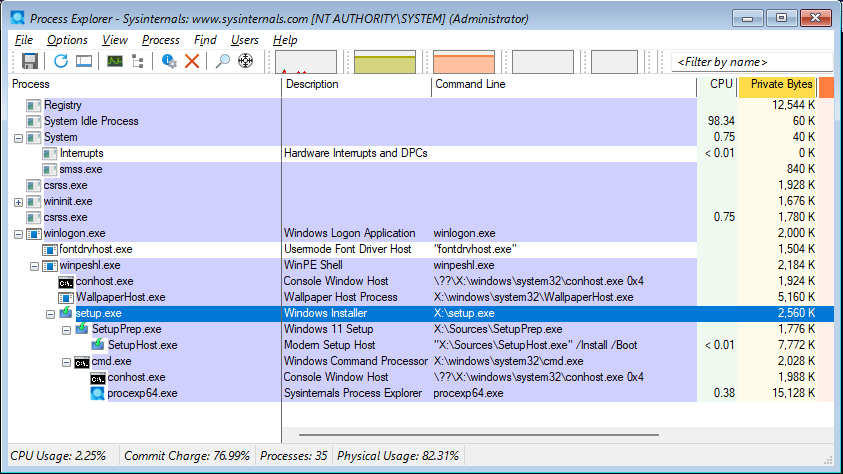
Task: Sort by the Description column header
Action: pos(356,84)
